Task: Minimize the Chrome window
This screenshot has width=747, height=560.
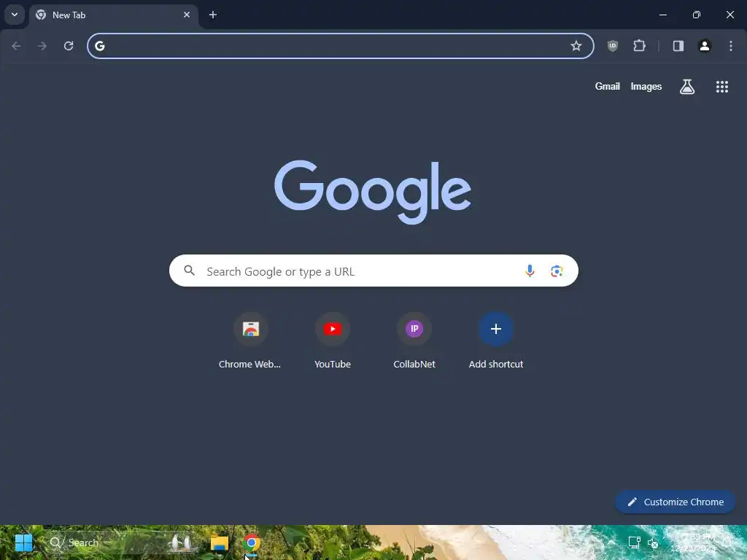Action: [x=662, y=15]
